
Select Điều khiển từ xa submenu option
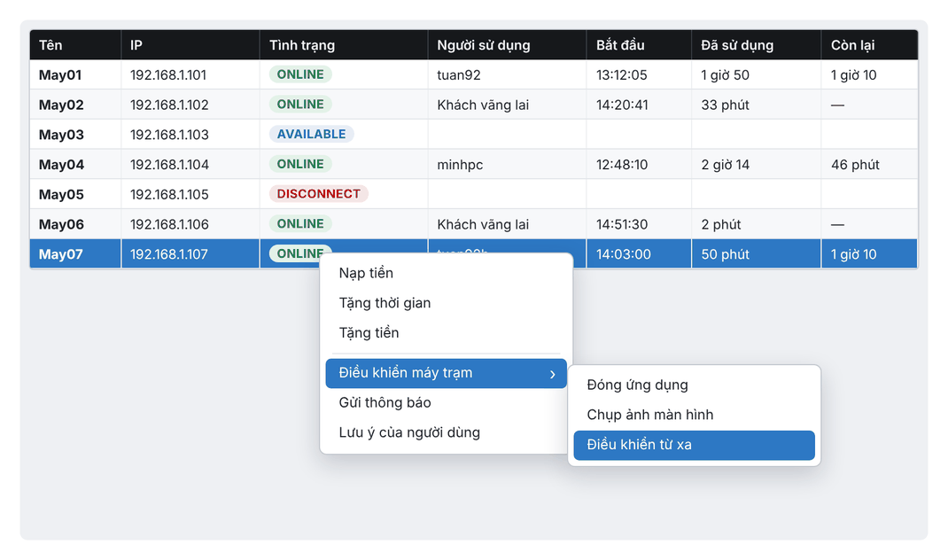coord(694,445)
